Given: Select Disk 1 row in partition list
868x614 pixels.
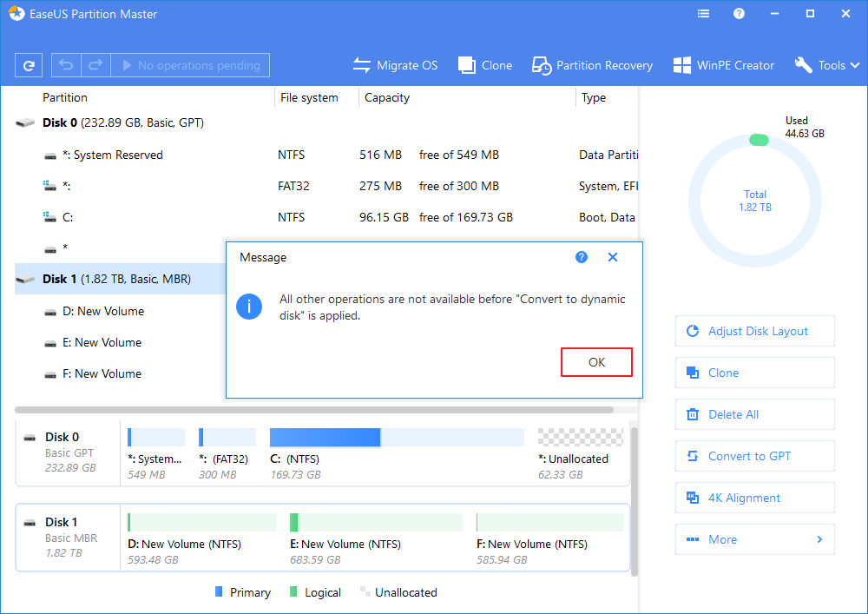Looking at the screenshot, I should 120,279.
